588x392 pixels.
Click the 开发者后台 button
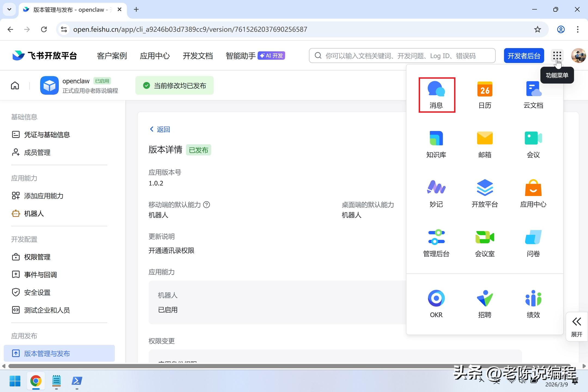pos(524,56)
